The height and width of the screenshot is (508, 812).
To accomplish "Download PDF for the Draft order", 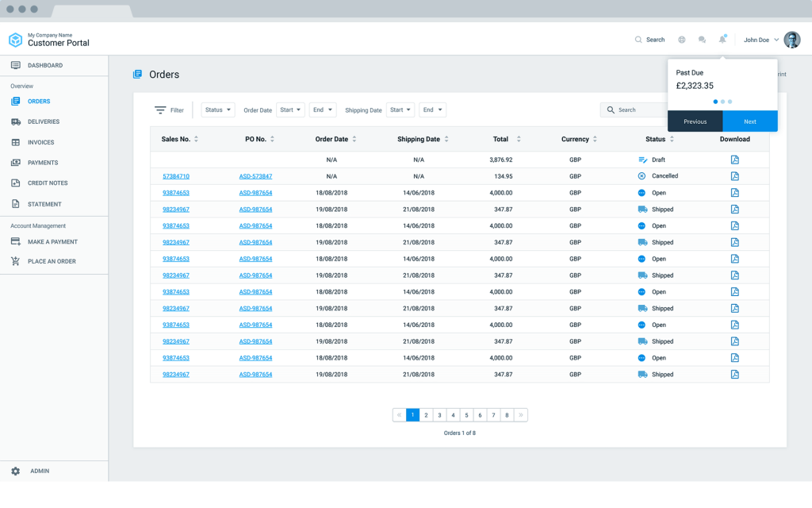I will 734,160.
